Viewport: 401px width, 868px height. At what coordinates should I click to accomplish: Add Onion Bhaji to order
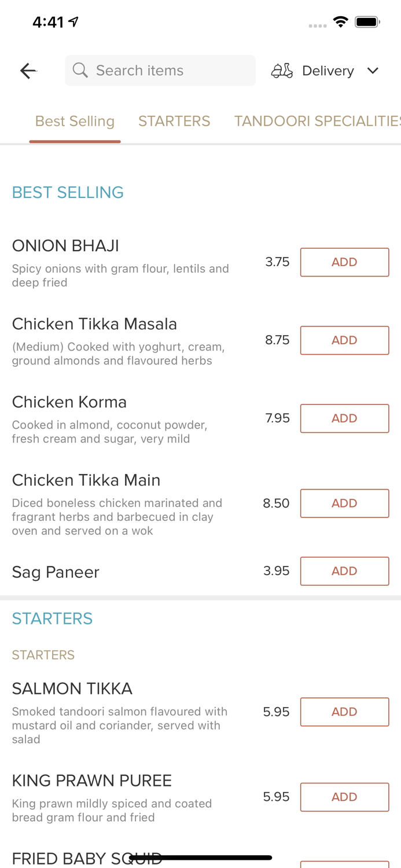pos(344,262)
